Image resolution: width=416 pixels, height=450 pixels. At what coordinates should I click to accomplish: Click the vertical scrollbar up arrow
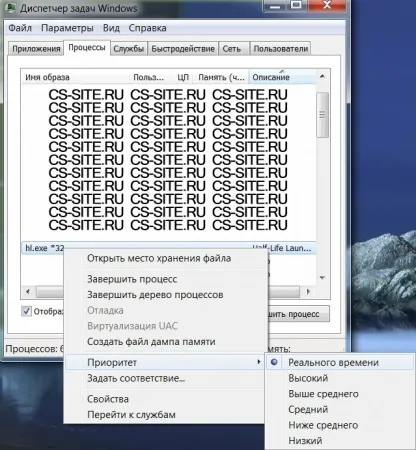322,76
